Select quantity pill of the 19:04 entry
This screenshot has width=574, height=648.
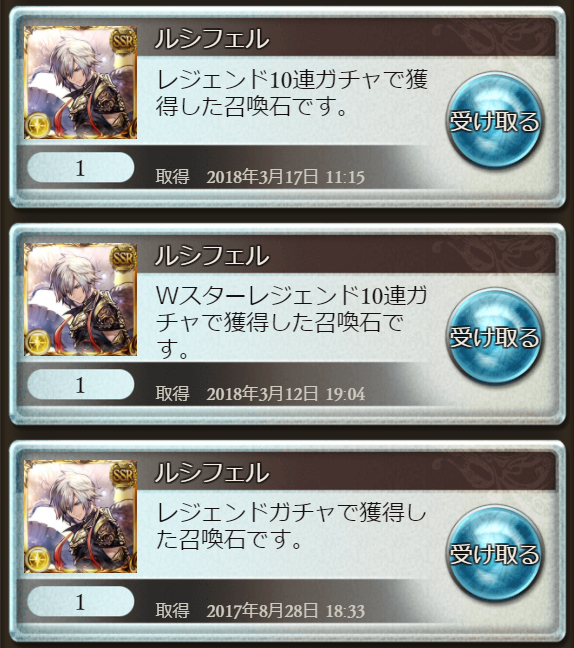[81, 385]
